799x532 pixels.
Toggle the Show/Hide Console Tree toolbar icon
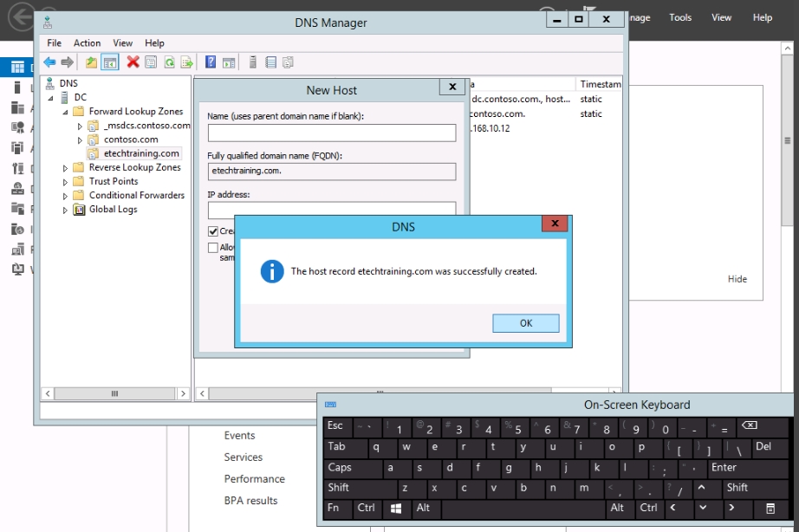(109, 62)
